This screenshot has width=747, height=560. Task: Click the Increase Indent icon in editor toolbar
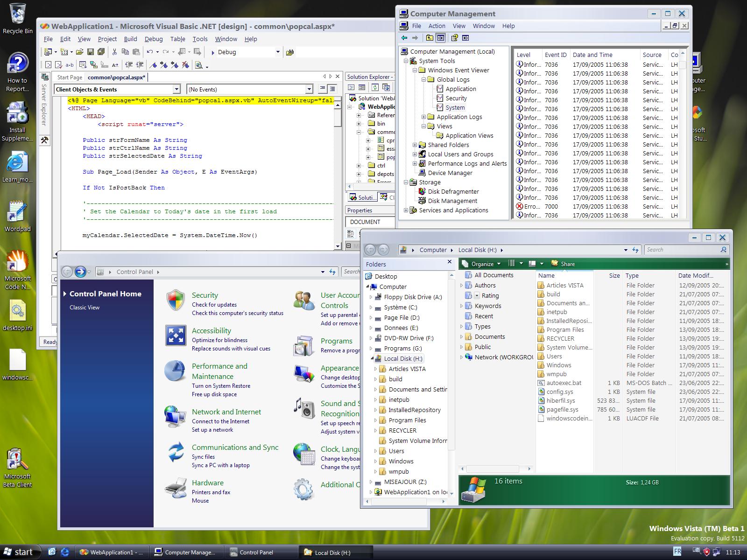tap(140, 65)
